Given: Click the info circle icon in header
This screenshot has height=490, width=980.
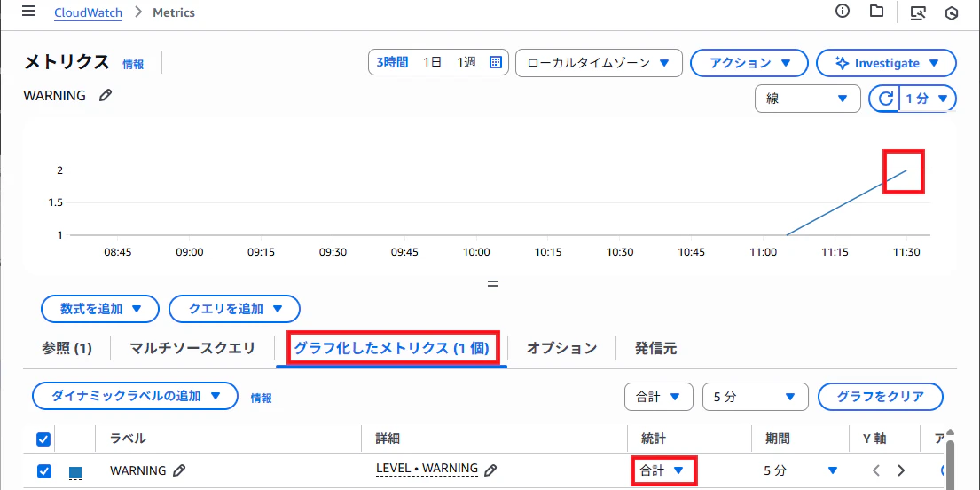Looking at the screenshot, I should [843, 12].
